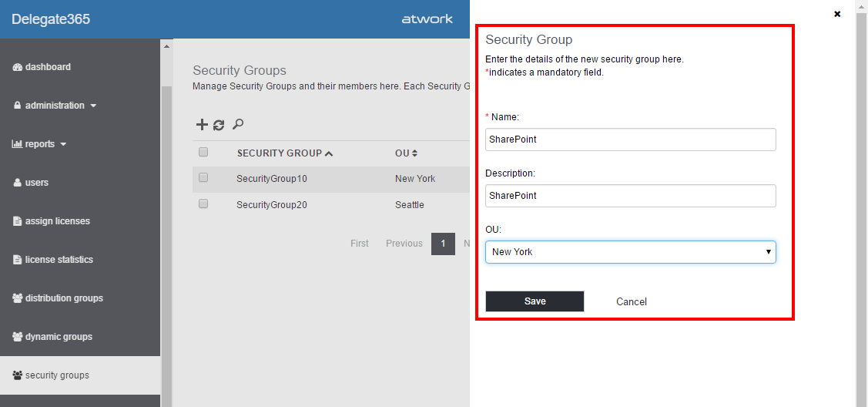Check the SecurityGroup20 row checkbox
The height and width of the screenshot is (407, 868).
(203, 203)
